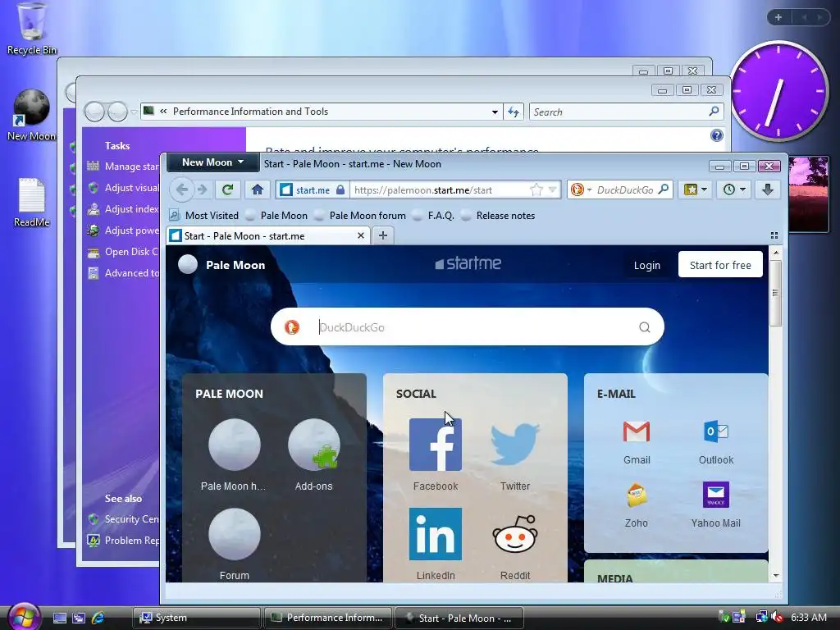Open Pale Moon bookmark in bookmarks toolbar

[x=277, y=216]
